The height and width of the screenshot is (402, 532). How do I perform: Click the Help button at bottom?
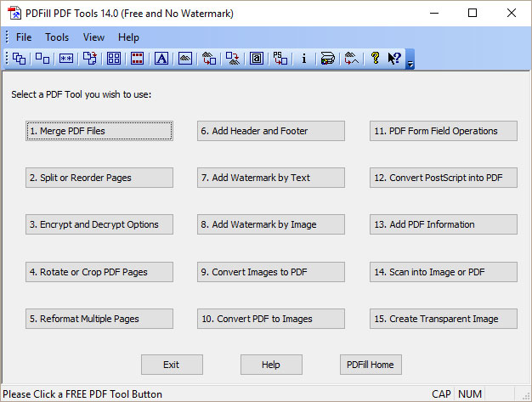click(x=271, y=365)
